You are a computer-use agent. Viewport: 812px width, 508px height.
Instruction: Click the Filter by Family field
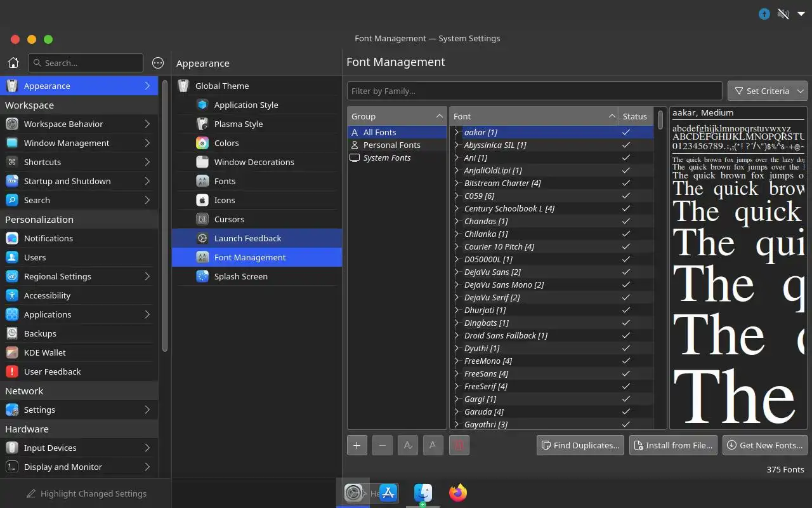tap(535, 91)
